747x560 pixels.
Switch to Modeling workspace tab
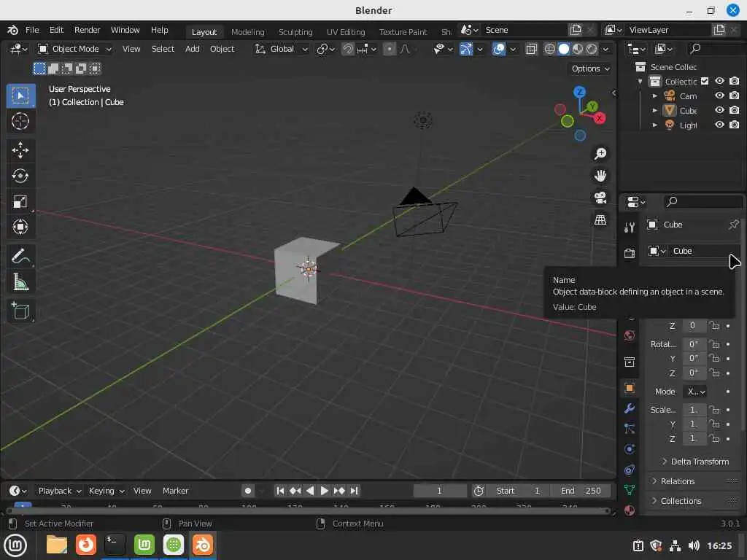[x=248, y=32]
